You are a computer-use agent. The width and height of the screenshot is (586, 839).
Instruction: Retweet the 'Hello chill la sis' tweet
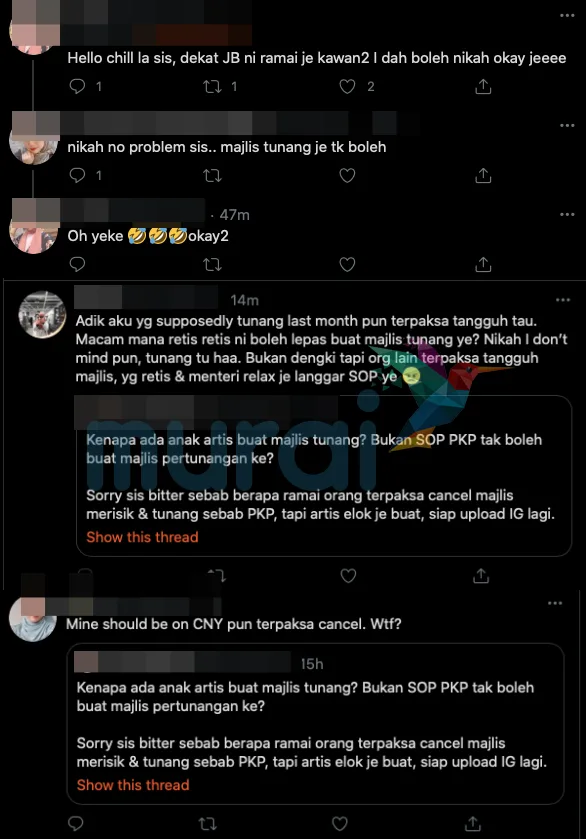212,86
